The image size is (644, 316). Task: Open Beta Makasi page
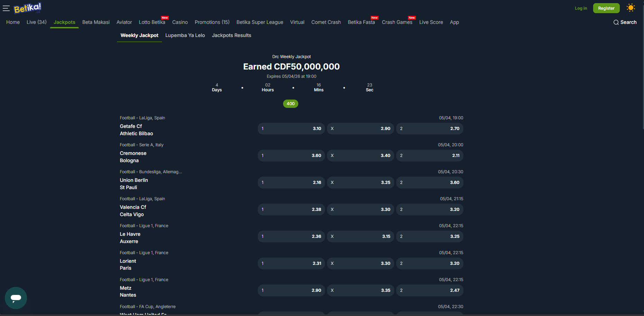click(96, 22)
